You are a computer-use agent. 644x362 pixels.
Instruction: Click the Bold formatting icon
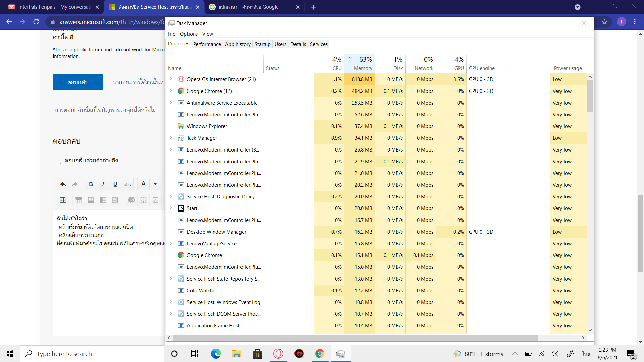(91, 184)
